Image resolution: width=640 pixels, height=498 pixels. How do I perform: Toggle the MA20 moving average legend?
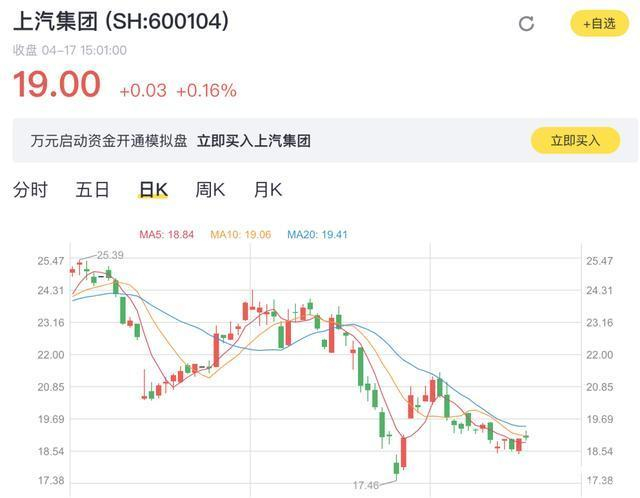coord(317,235)
